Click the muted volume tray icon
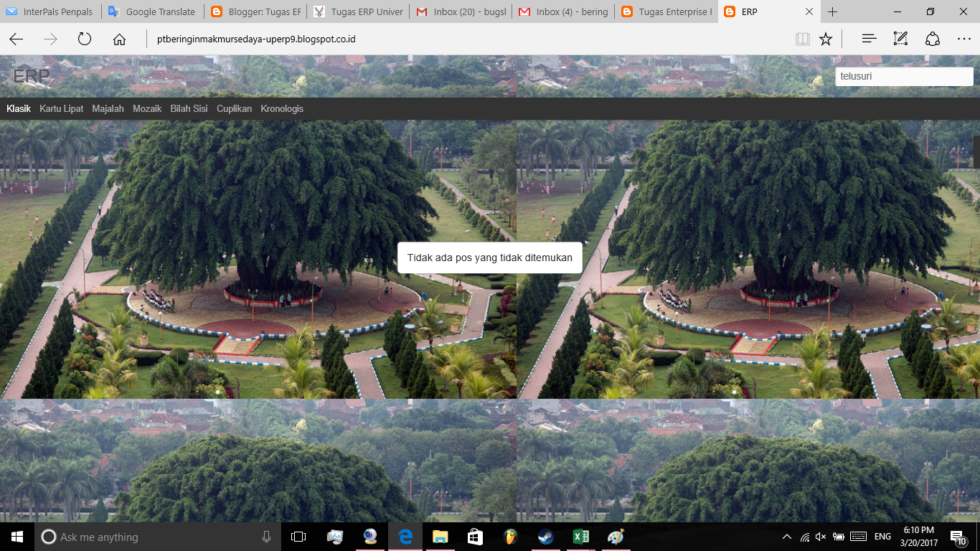The image size is (980, 551). (821, 537)
